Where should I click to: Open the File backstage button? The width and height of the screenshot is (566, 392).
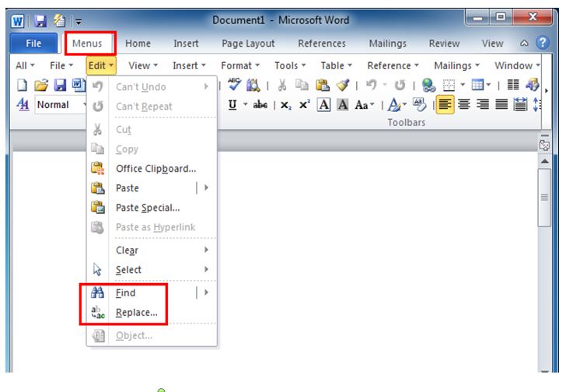point(34,44)
